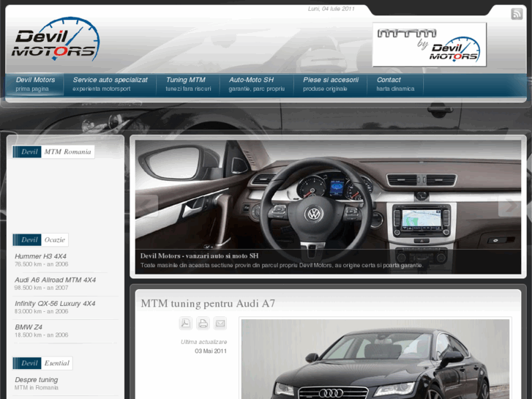The height and width of the screenshot is (399, 532).
Task: Print the Audi A7 article
Action: click(x=203, y=323)
